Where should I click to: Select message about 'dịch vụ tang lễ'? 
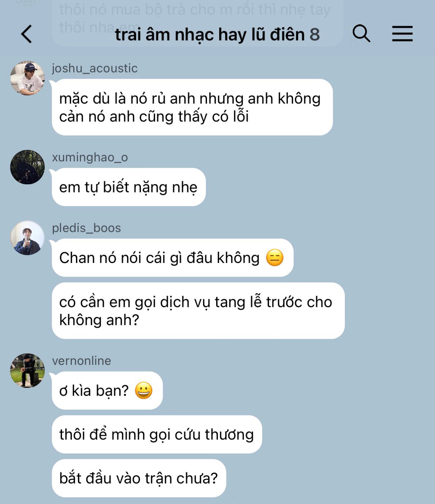198,311
